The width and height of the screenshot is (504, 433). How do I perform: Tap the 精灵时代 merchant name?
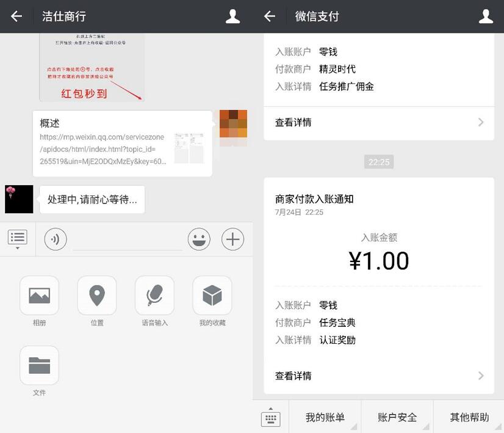(x=337, y=69)
